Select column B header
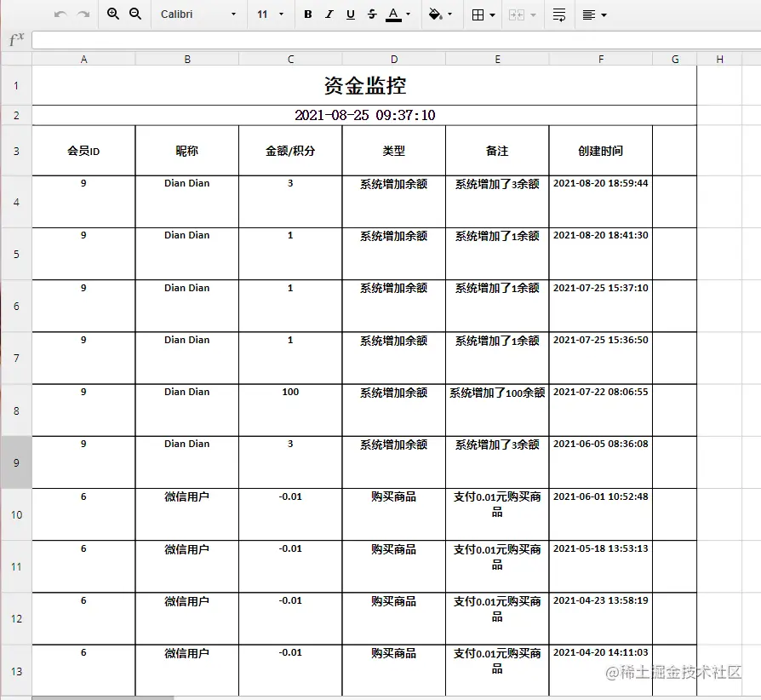The width and height of the screenshot is (761, 700). pos(187,60)
